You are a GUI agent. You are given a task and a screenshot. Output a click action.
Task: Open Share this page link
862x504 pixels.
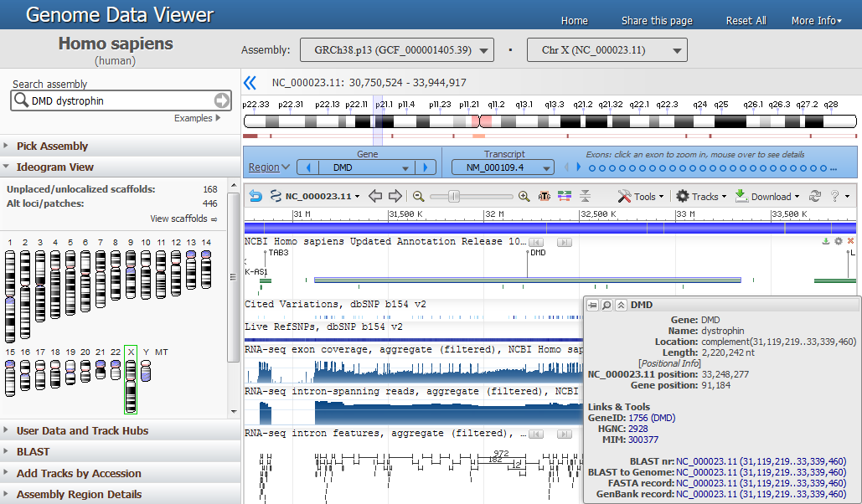(657, 20)
